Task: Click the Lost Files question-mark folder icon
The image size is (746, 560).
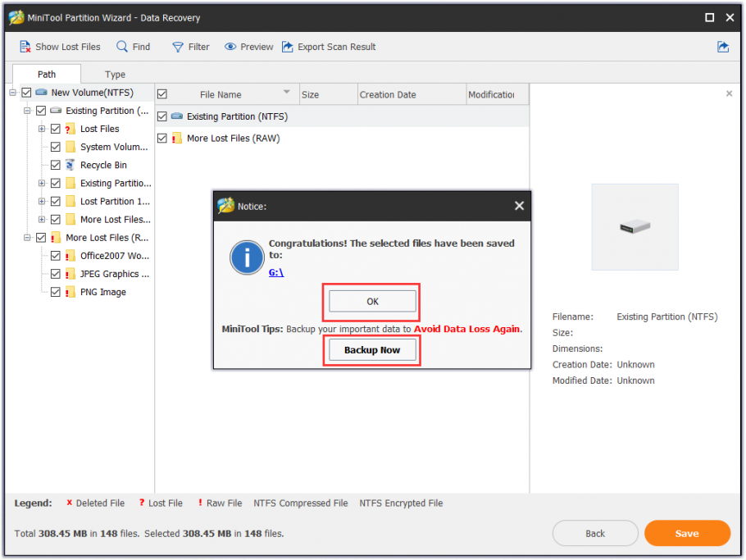Action: tap(70, 129)
